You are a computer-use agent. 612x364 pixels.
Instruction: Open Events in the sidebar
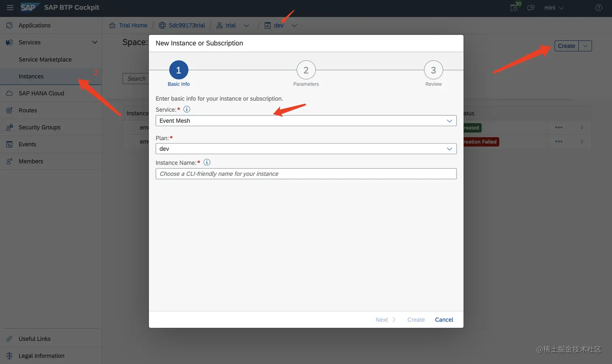coord(51,144)
